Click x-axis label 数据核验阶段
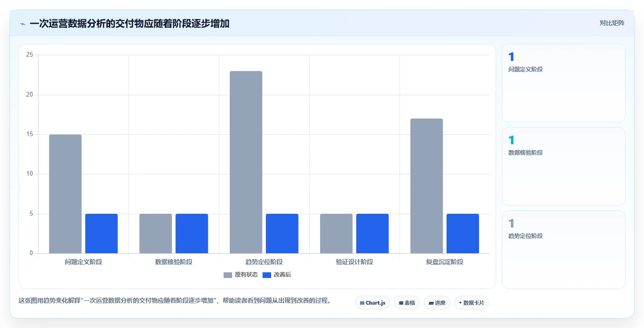644x328 pixels. click(174, 262)
